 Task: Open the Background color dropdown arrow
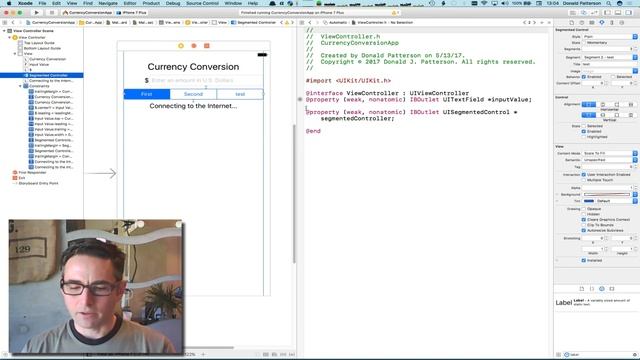pyautogui.click(x=635, y=195)
